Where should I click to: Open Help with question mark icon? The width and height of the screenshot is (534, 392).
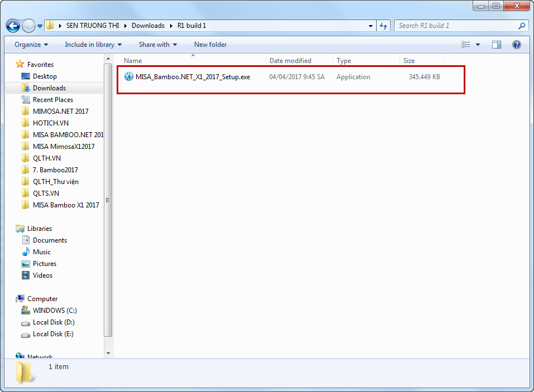coord(516,45)
